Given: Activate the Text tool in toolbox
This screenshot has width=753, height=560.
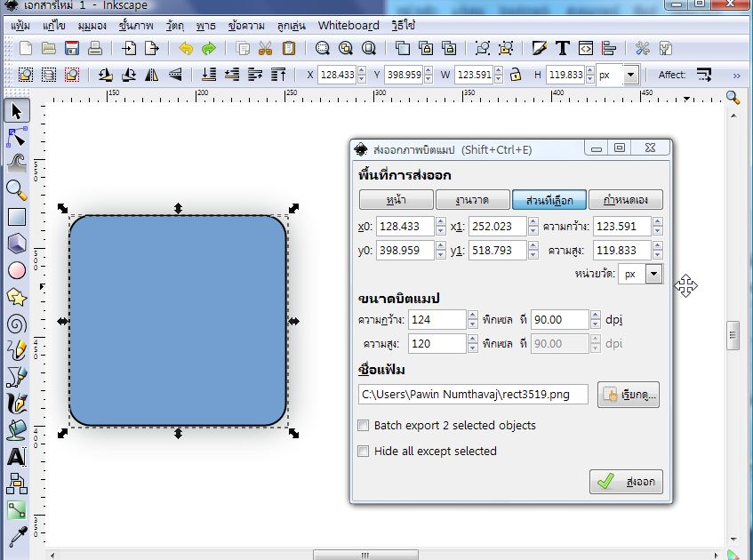Looking at the screenshot, I should [x=17, y=458].
